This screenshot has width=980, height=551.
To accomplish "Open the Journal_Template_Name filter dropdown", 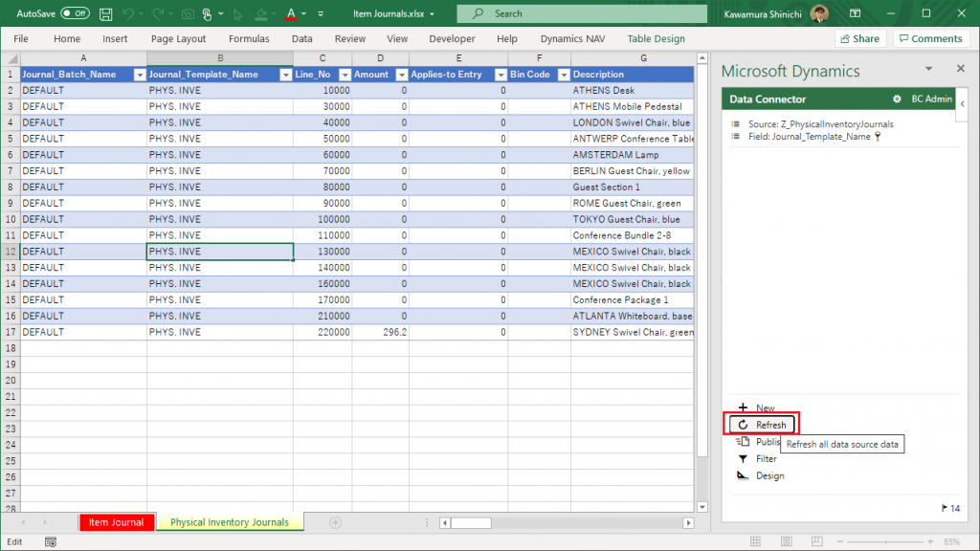I will (285, 75).
